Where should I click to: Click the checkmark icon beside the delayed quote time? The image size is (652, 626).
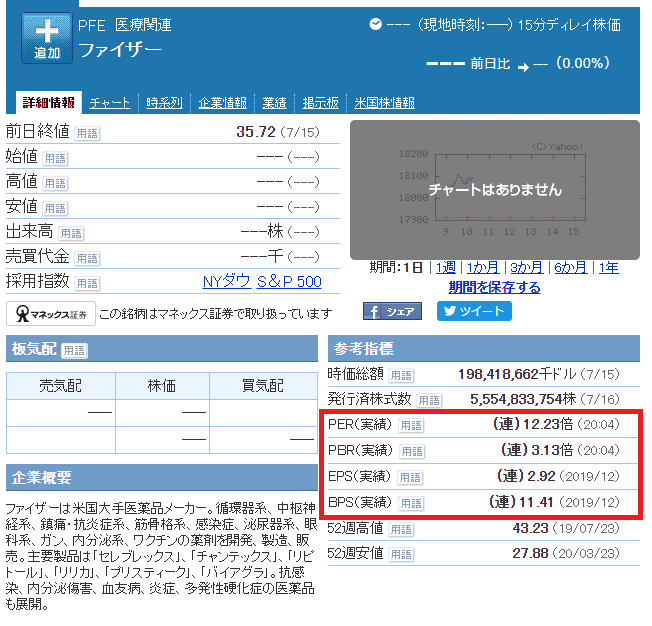pyautogui.click(x=375, y=25)
